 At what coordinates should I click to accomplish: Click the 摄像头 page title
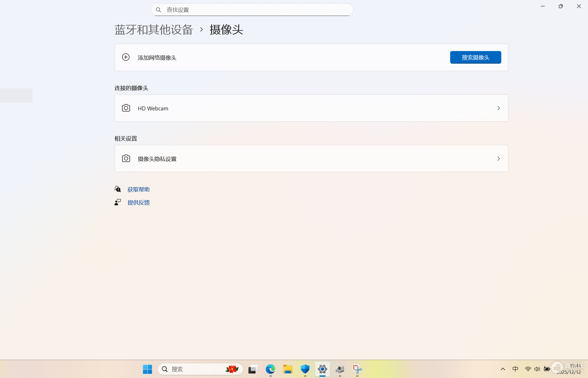tap(226, 29)
